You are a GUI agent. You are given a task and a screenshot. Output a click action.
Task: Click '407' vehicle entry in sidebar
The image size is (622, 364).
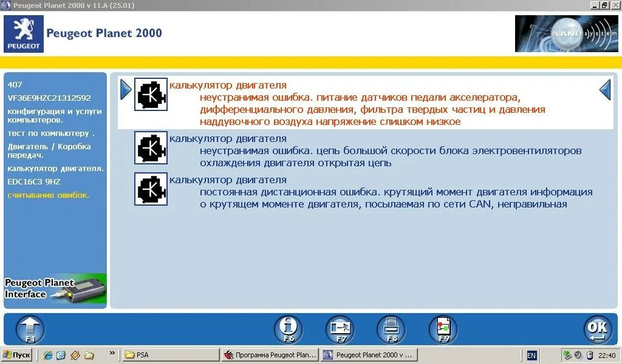15,84
